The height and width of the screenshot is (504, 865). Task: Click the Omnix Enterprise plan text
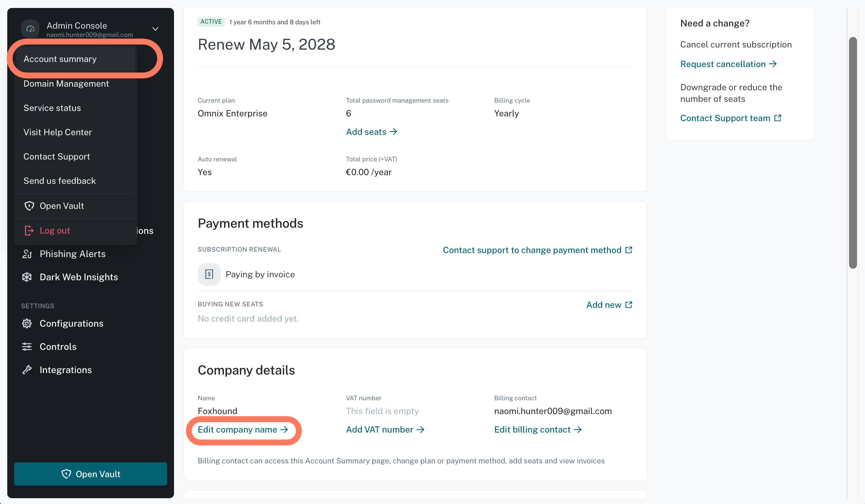(x=232, y=113)
